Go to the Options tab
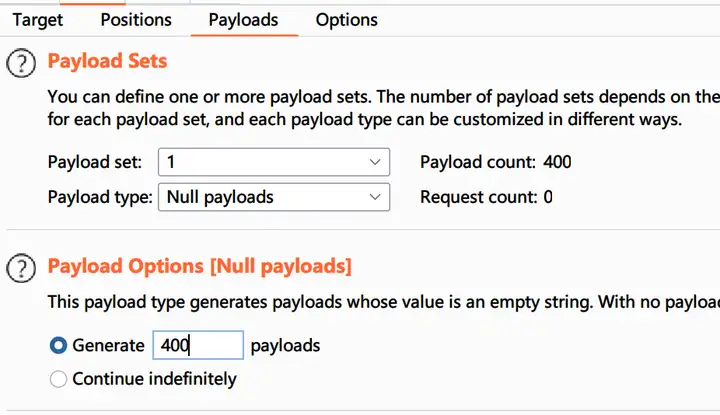Screen dimensions: 720x415 pyautogui.click(x=347, y=19)
